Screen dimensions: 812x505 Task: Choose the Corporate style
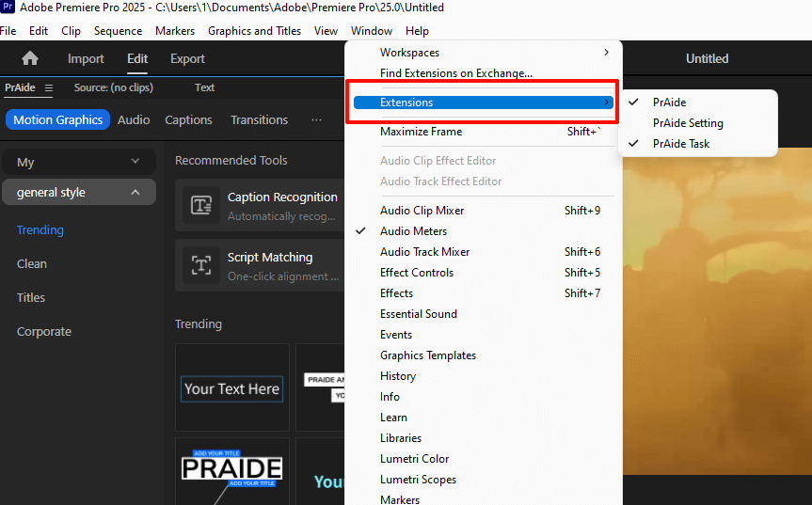pyautogui.click(x=44, y=332)
